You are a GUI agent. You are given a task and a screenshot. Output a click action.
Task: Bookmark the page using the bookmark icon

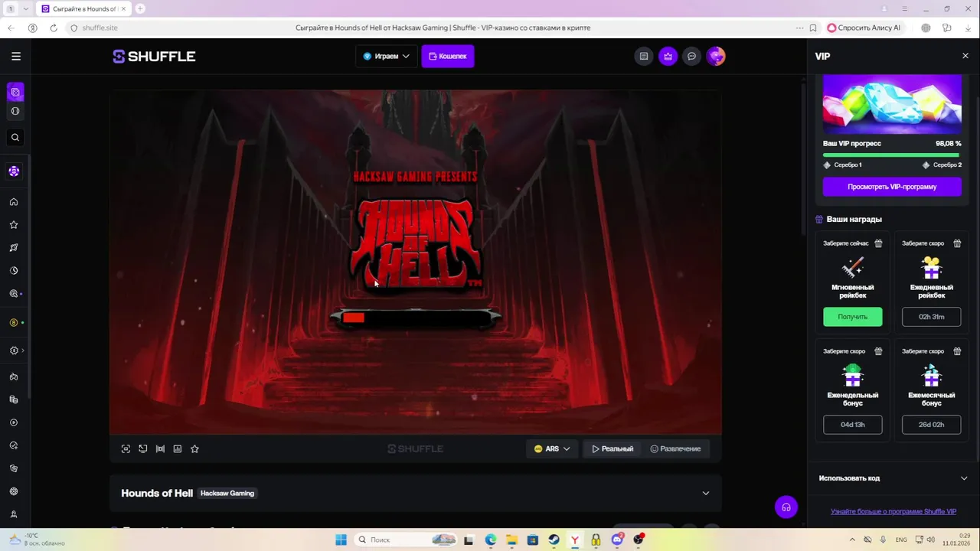pos(813,28)
